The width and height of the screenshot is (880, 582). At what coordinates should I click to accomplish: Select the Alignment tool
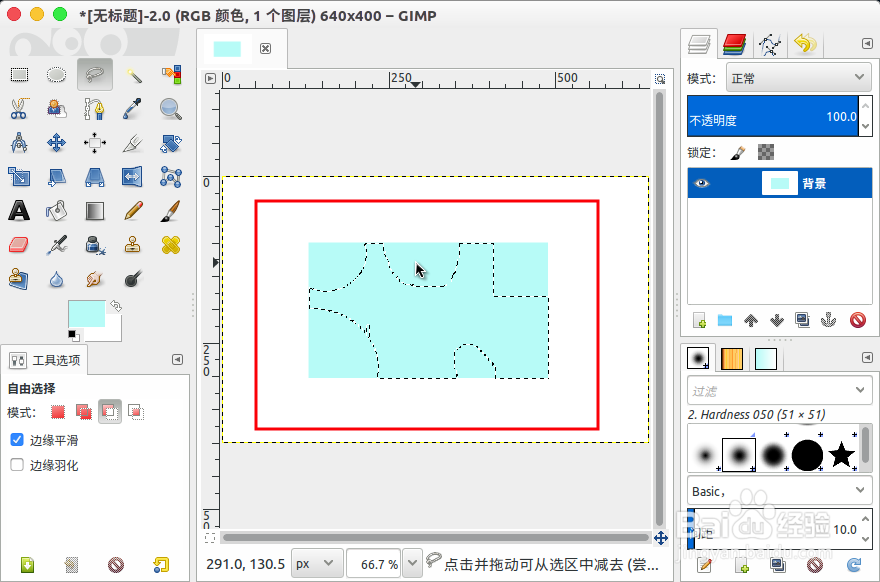coord(94,143)
